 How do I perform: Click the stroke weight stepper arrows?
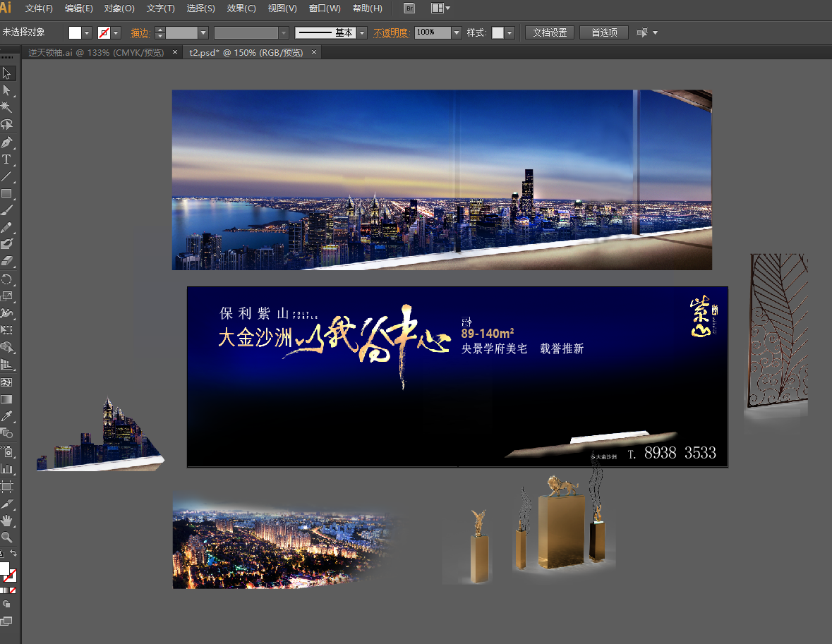(x=160, y=33)
